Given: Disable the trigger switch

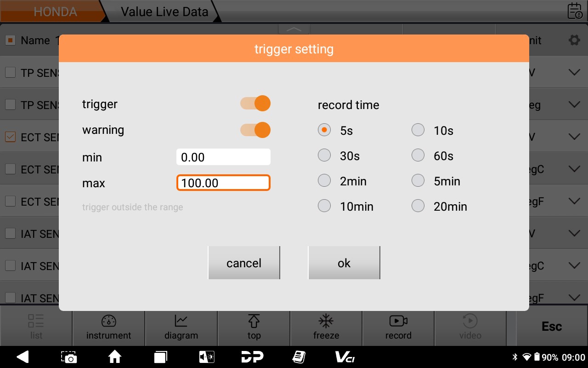Looking at the screenshot, I should coord(255,103).
